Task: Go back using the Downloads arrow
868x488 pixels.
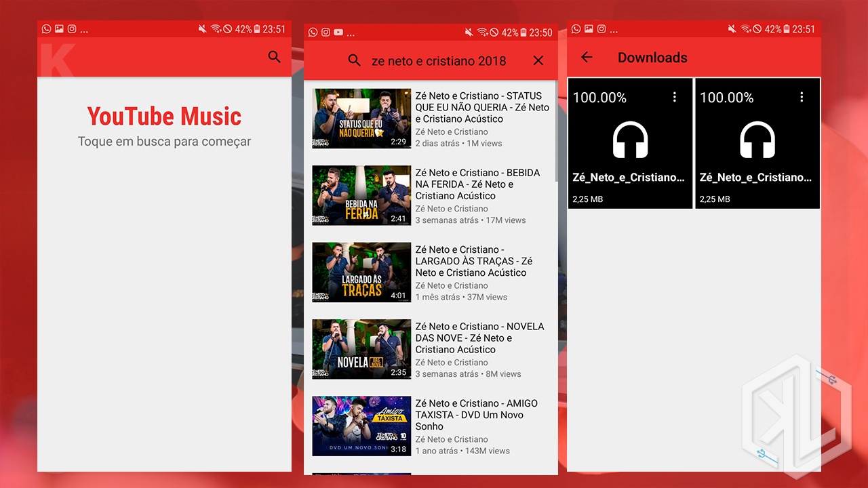Action: pos(587,58)
